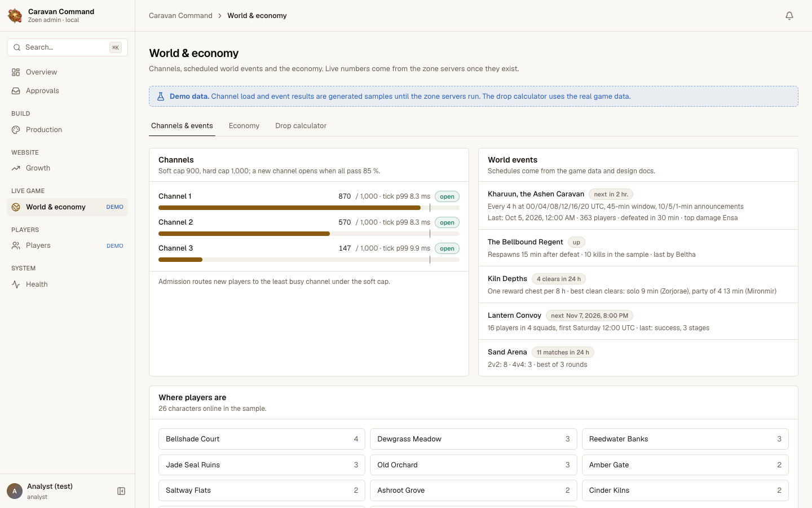Open the Economy tab
Screen dimensions: 812x508
[244, 126]
